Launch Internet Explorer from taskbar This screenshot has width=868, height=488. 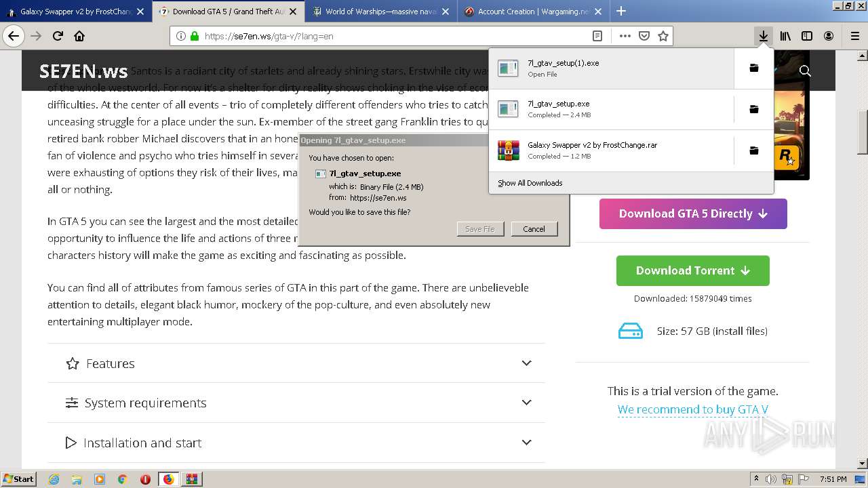tap(54, 479)
